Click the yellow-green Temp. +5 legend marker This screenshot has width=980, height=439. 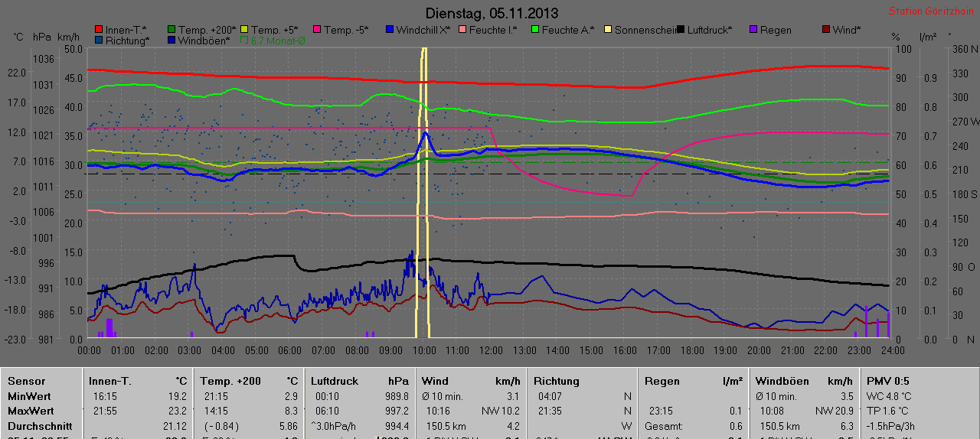(244, 30)
